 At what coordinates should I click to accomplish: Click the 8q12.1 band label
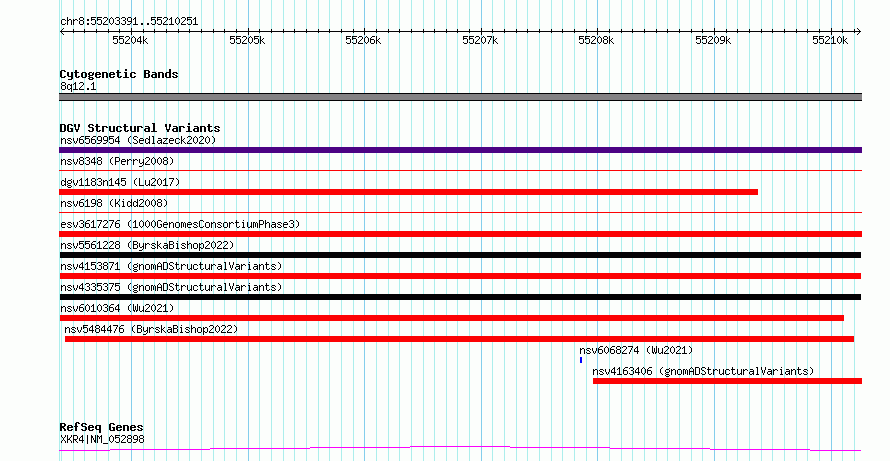(x=78, y=86)
